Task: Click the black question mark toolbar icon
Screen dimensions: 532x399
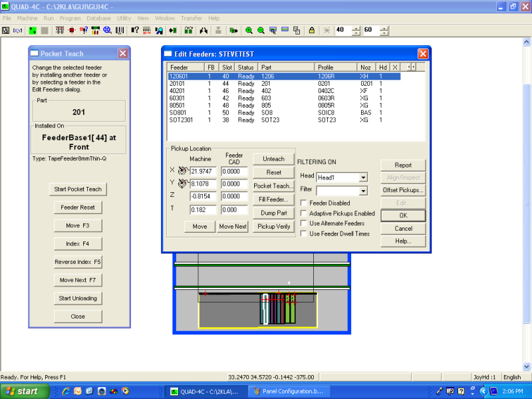Action: [x=135, y=31]
